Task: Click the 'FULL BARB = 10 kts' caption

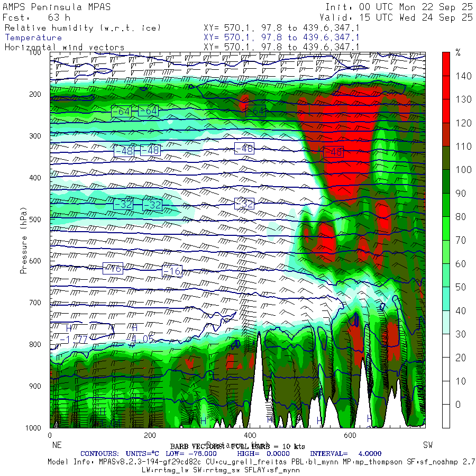Action: pyautogui.click(x=268, y=446)
